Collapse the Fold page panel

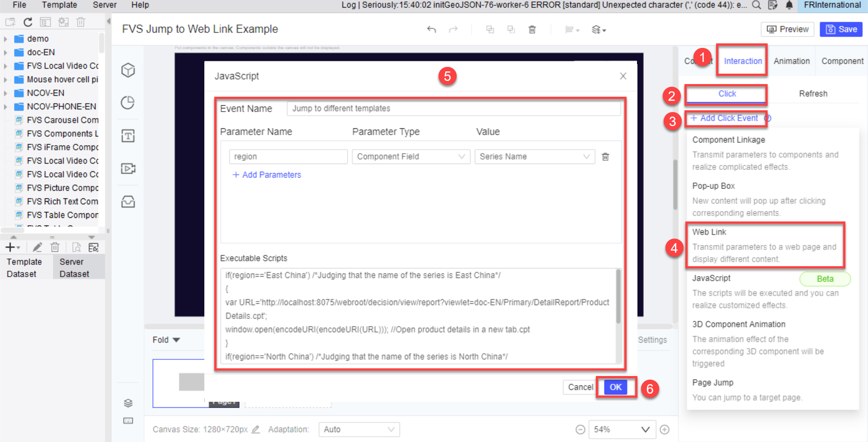tap(166, 340)
